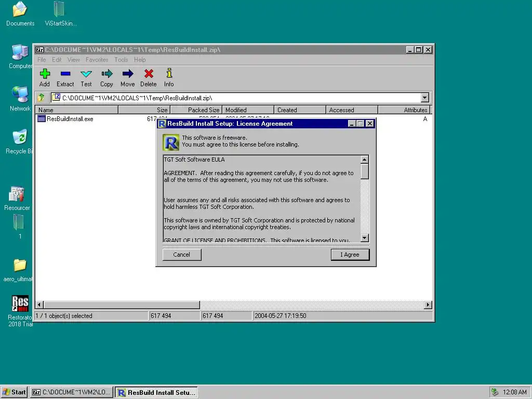Switch to the 7-Zip taskbar button
The width and height of the screenshot is (532, 399).
click(72, 392)
